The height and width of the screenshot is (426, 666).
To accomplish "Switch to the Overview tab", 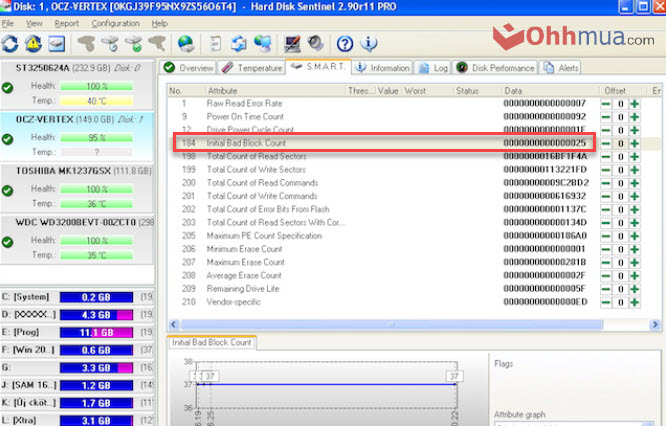I will coord(189,68).
